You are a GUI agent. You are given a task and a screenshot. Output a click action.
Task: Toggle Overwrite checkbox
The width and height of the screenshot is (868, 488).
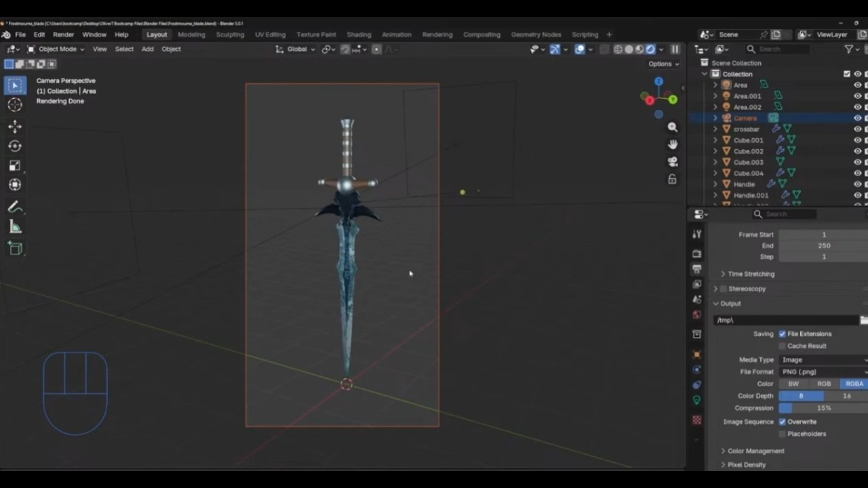click(x=782, y=422)
